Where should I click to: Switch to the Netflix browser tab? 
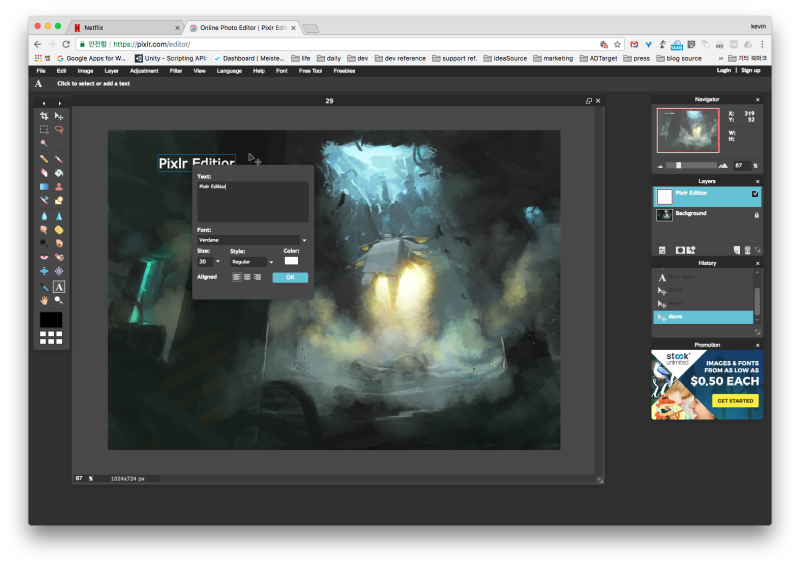[x=125, y=28]
